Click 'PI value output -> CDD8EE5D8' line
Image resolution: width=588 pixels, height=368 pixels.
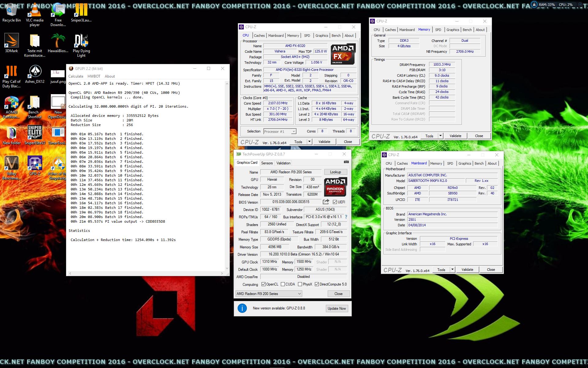[118, 221]
